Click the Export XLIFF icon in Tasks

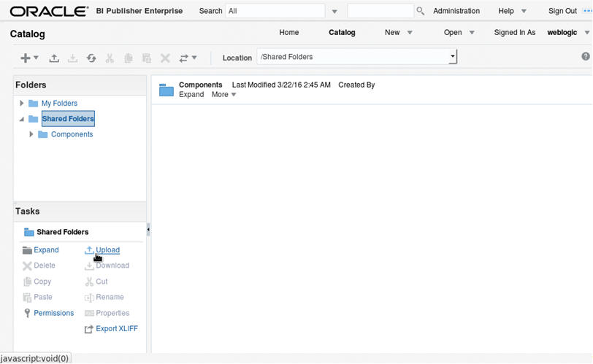pos(88,329)
